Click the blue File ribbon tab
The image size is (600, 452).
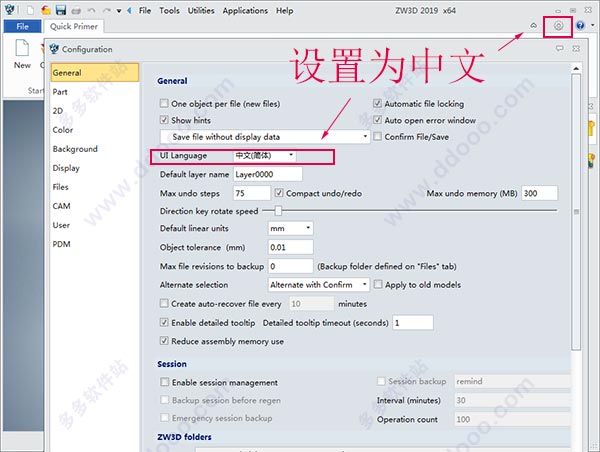coord(22,26)
